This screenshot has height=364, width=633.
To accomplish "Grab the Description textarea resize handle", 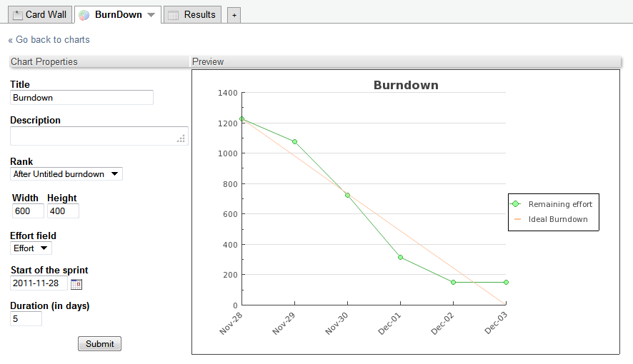I will pos(181,138).
